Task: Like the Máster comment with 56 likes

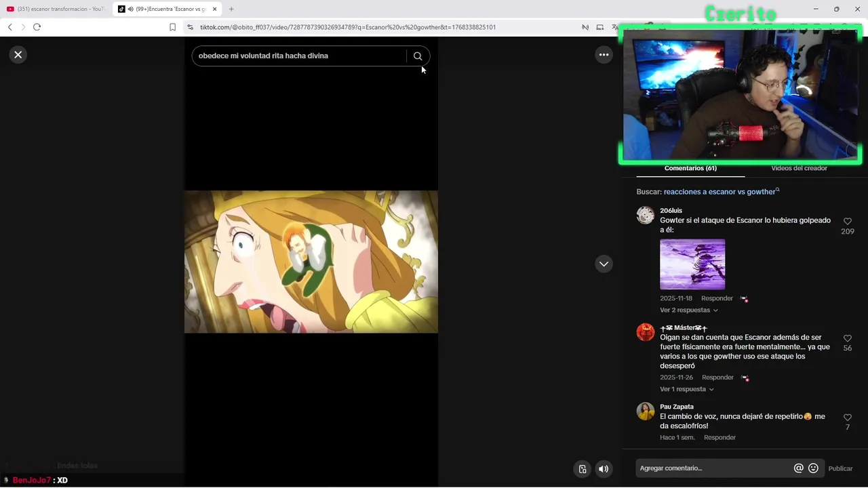Action: pos(847,338)
